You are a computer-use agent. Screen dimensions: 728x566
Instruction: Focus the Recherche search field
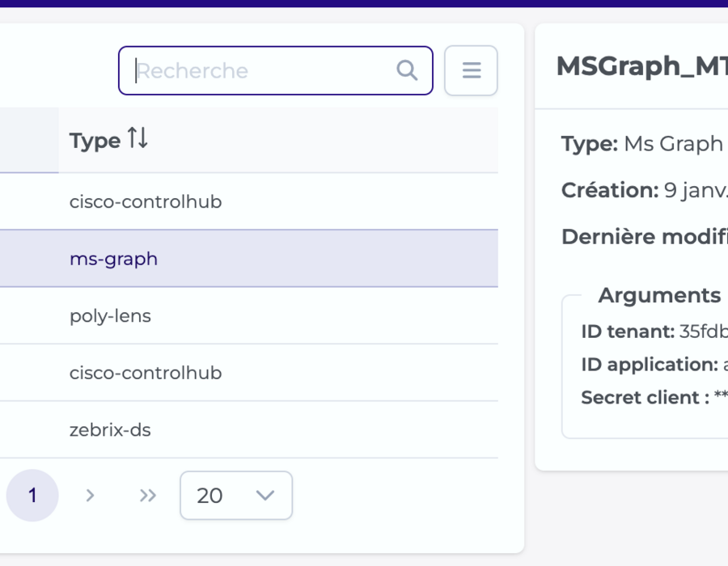point(275,70)
